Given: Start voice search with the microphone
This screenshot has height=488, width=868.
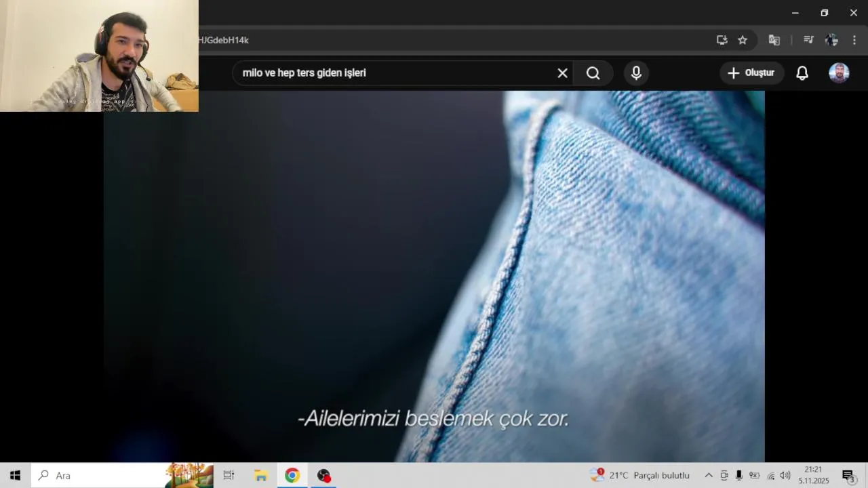Looking at the screenshot, I should coord(636,73).
